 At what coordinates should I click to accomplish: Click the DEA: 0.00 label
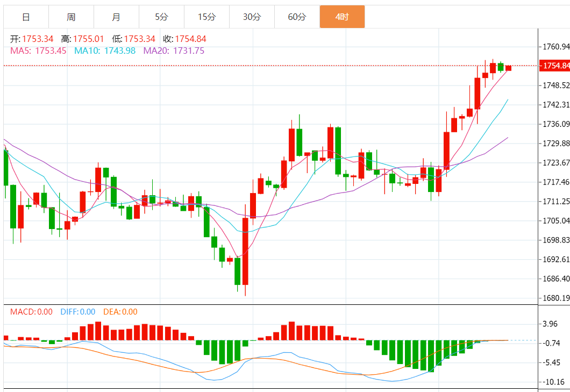[120, 312]
